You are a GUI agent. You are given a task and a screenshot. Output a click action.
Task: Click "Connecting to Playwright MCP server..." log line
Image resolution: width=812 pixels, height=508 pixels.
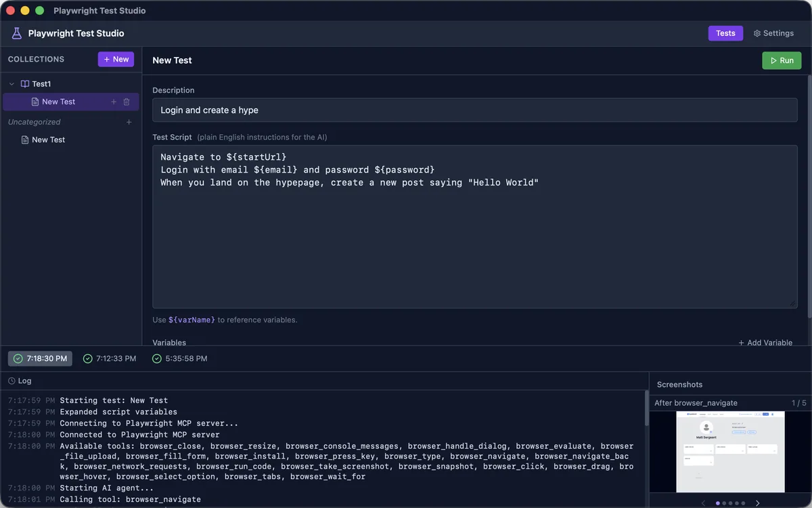149,423
